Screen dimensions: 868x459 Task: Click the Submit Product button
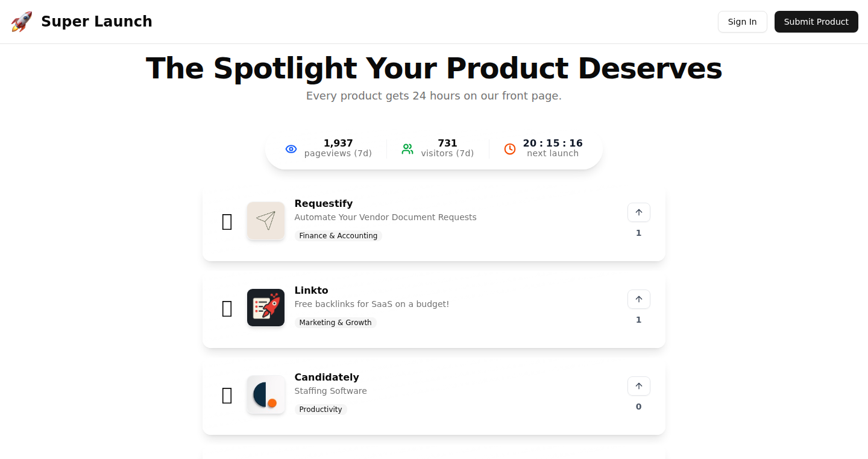[816, 22]
